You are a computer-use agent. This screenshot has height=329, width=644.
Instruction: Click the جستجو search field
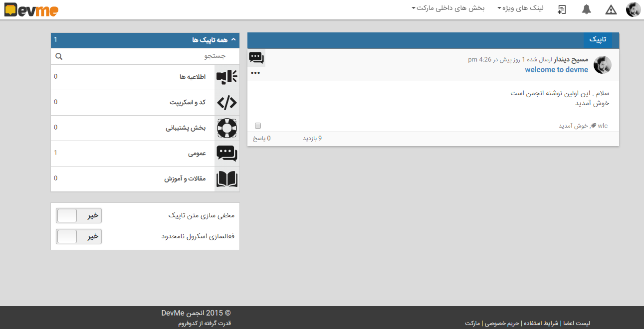(145, 56)
